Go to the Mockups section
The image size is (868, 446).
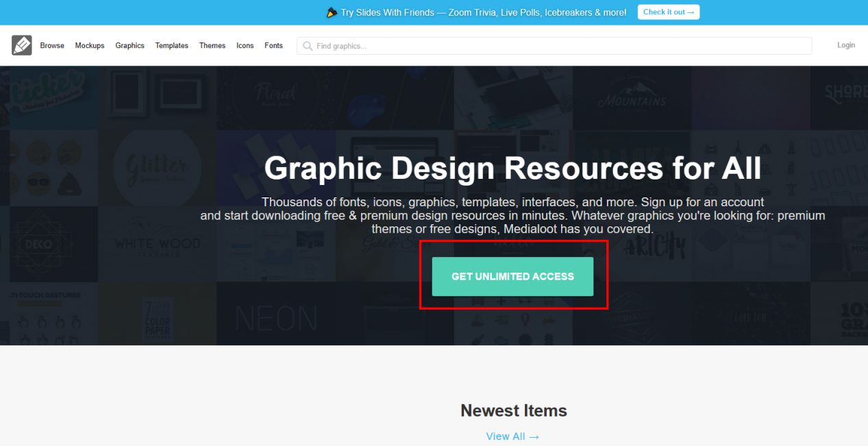pyautogui.click(x=90, y=46)
